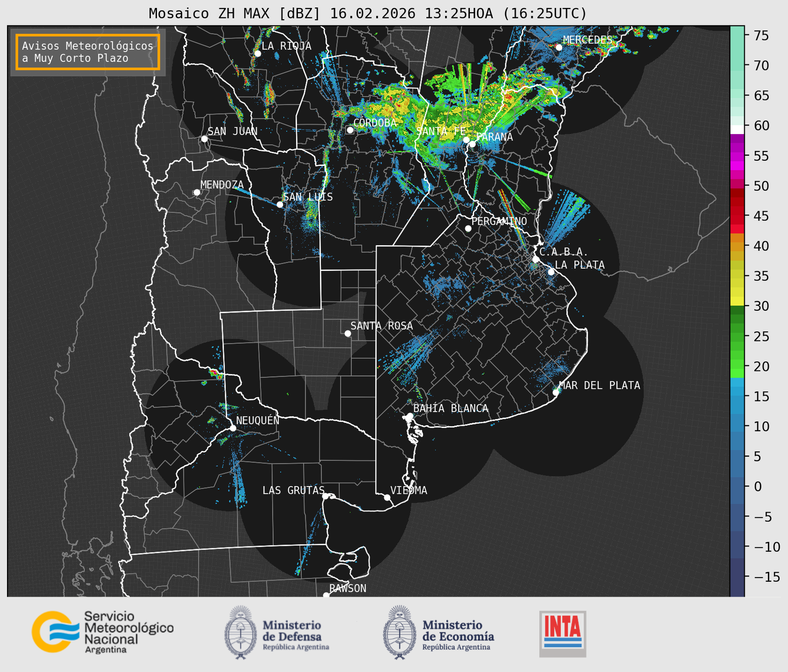This screenshot has height=672, width=788.
Task: Click the PERGAMINO city marker dot
Action: 468,229
